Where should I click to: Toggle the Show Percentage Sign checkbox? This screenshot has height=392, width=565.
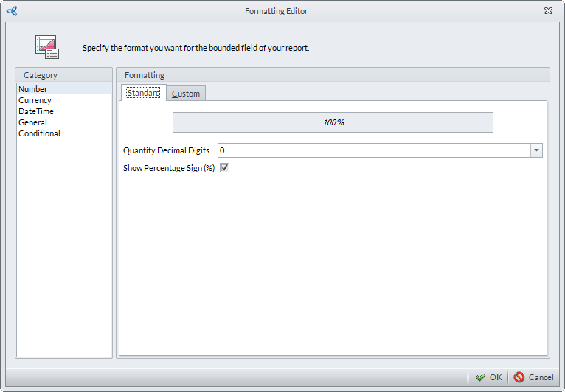pyautogui.click(x=225, y=168)
